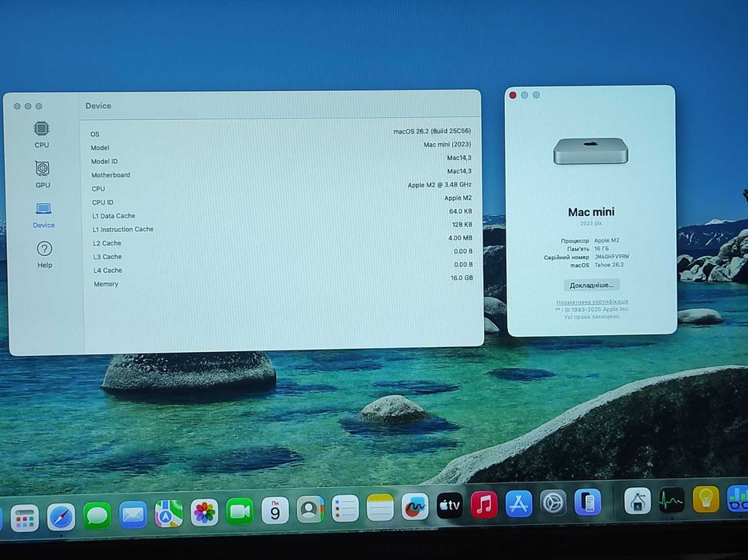Click the 'OS' row label

[95, 134]
